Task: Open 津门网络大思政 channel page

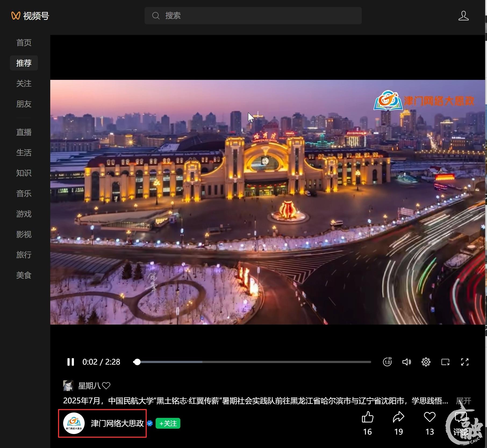Action: [117, 424]
